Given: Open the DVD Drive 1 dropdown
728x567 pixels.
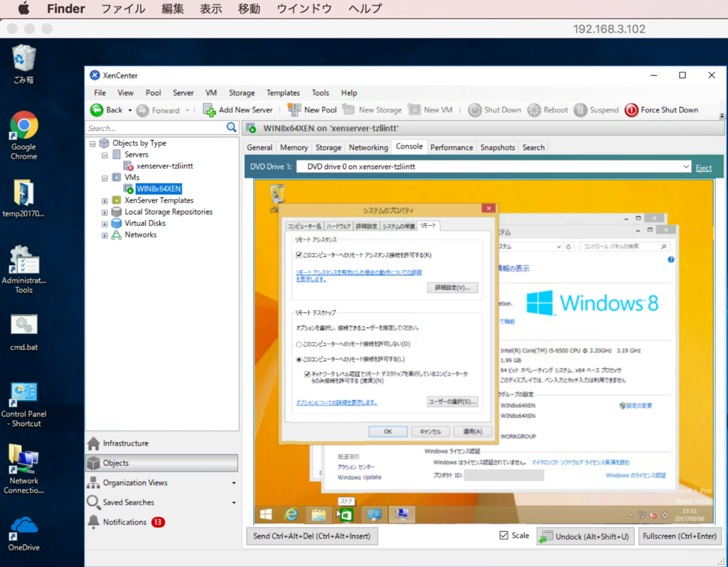Looking at the screenshot, I should (686, 166).
